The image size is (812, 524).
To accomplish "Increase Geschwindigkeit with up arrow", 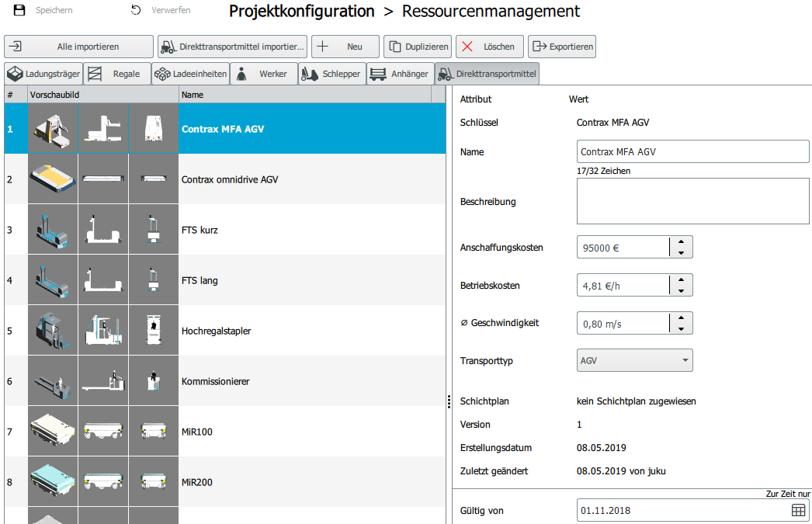I will point(681,318).
